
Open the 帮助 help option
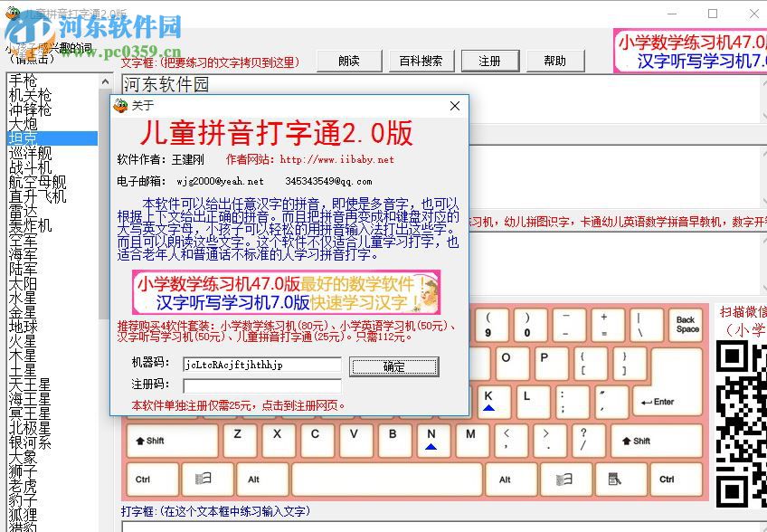555,62
